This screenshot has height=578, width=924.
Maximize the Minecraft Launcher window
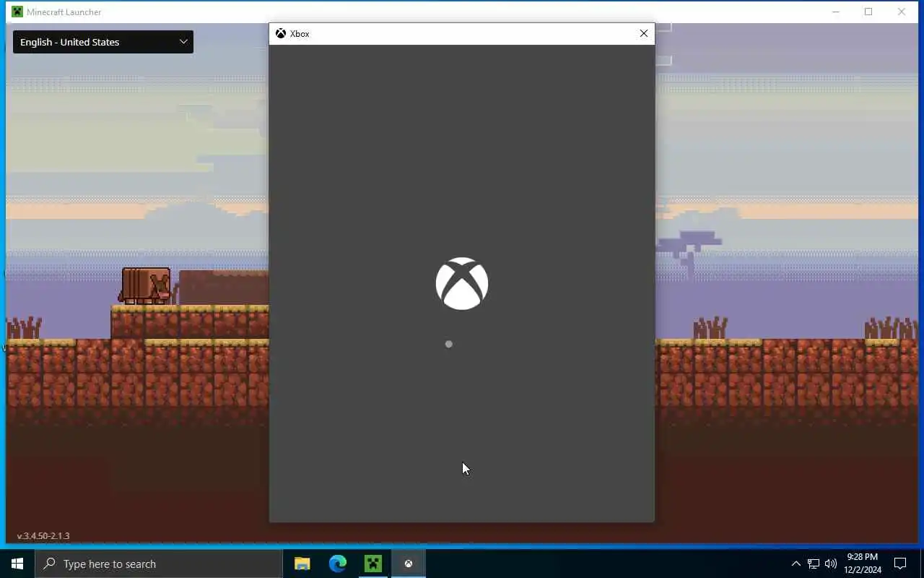868,12
